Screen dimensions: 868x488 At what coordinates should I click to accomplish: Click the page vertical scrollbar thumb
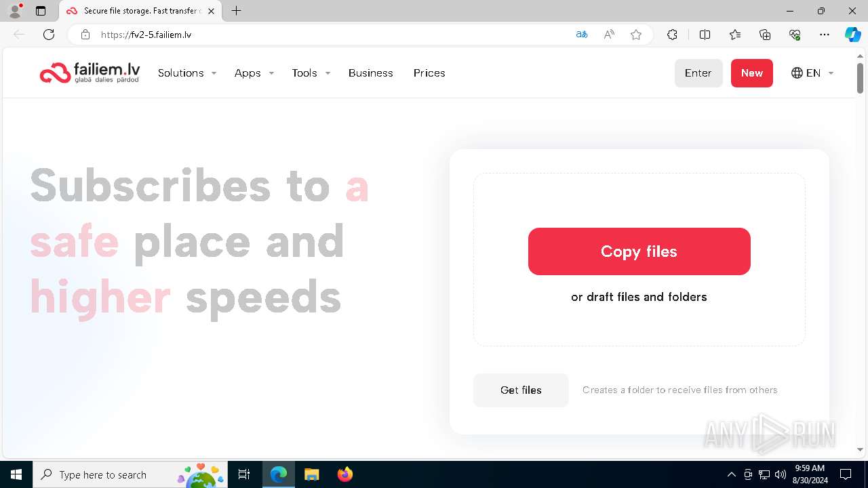pyautogui.click(x=860, y=78)
